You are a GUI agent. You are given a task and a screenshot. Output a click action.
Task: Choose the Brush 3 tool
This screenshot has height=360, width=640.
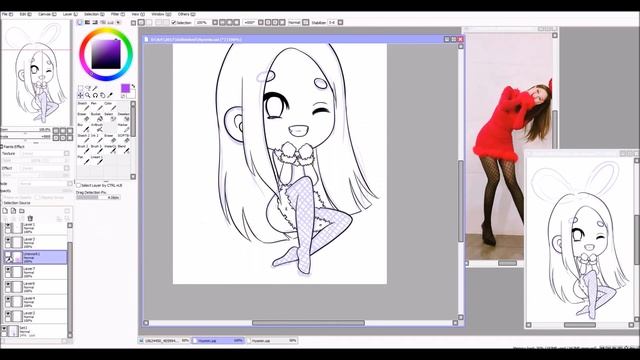tap(96, 149)
